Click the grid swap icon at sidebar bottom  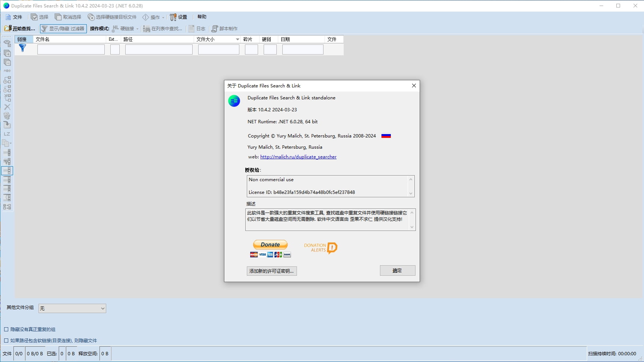(7, 207)
